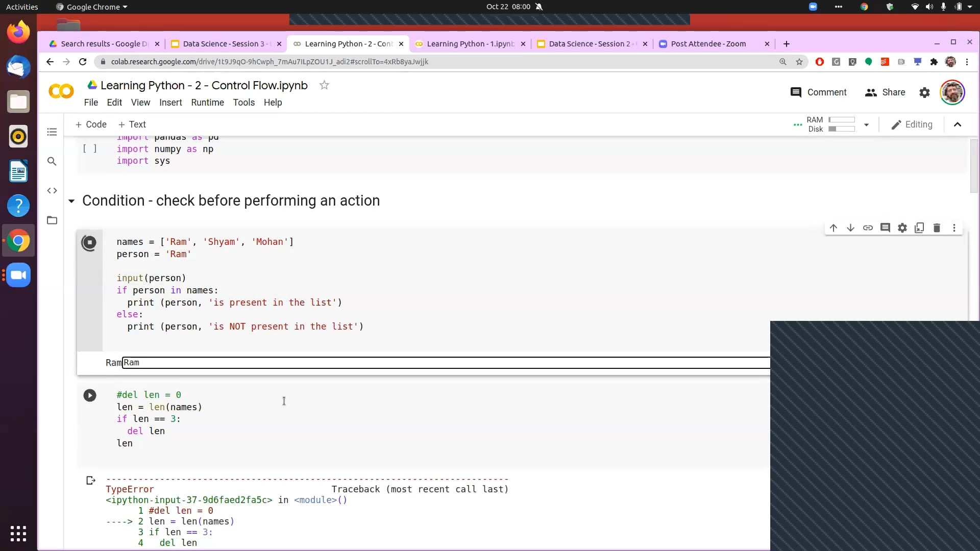The height and width of the screenshot is (551, 980).
Task: Mirror the cell in a tab
Action: tap(919, 228)
